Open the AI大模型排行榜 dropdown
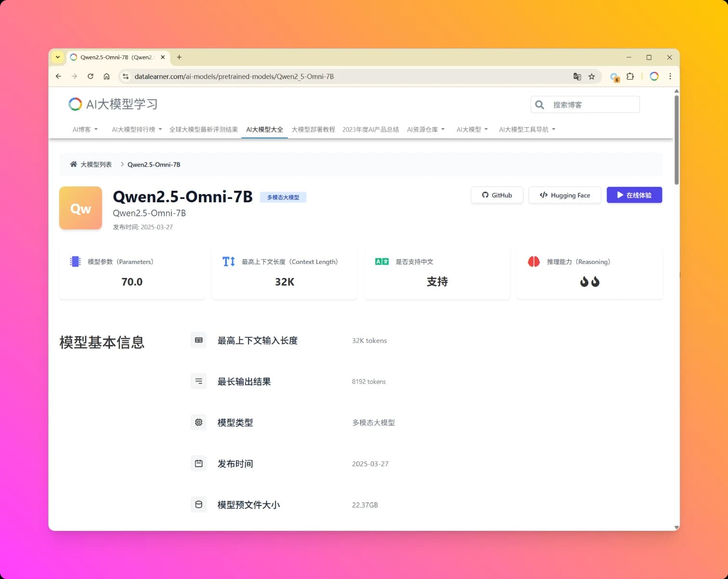Viewport: 728px width, 579px height. [136, 129]
